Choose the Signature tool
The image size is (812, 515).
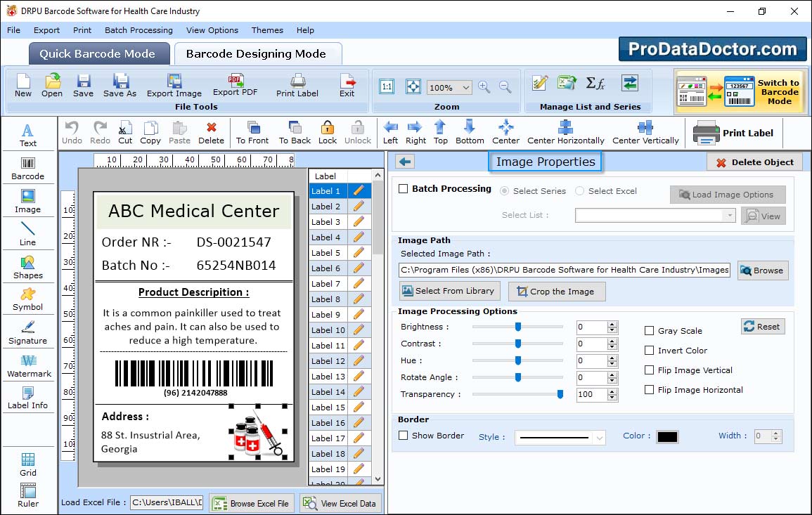click(x=28, y=332)
